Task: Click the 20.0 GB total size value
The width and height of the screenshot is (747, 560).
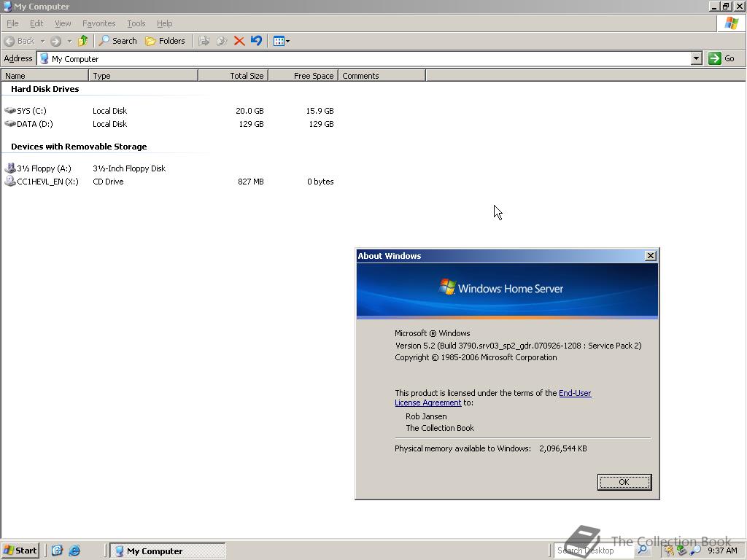Action: pyautogui.click(x=249, y=111)
